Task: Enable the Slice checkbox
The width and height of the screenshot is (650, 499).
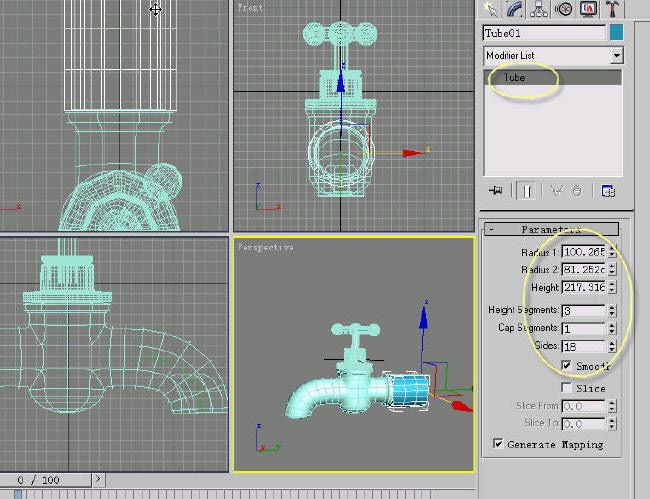Action: (x=567, y=388)
